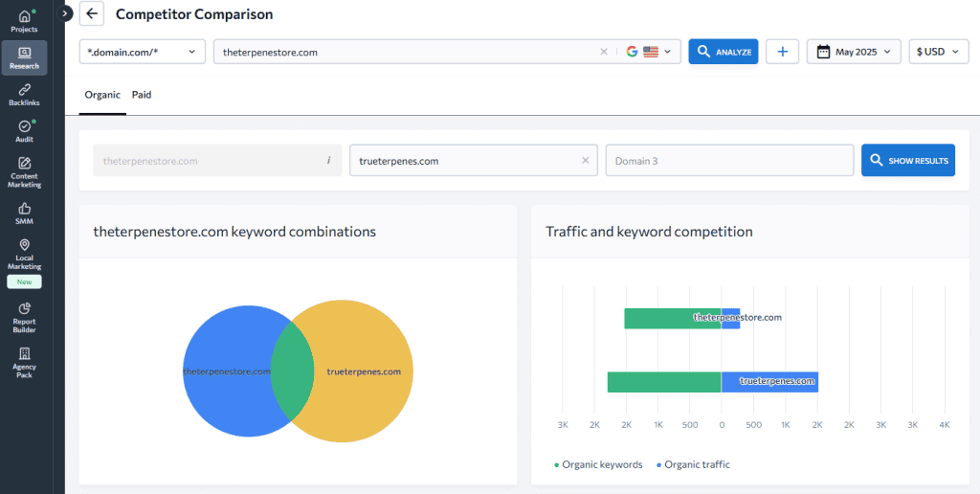Click the Competitor Comparison title

tap(194, 13)
